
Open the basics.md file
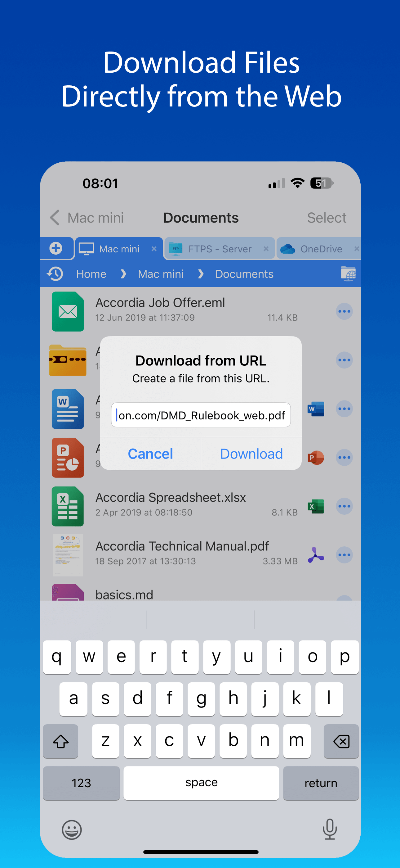tap(124, 594)
